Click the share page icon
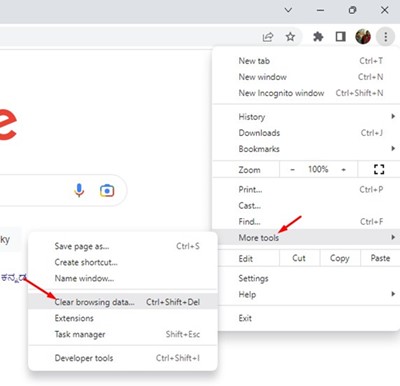This screenshot has width=400, height=386. tap(268, 36)
